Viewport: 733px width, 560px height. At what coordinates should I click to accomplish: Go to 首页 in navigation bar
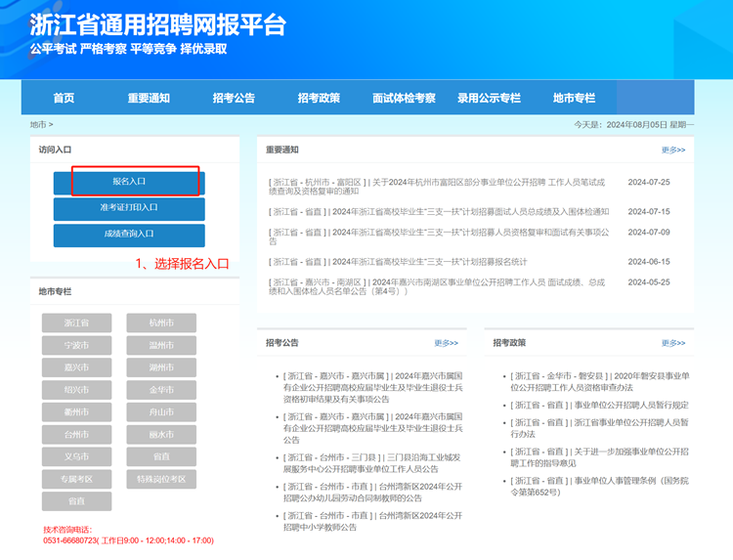64,98
